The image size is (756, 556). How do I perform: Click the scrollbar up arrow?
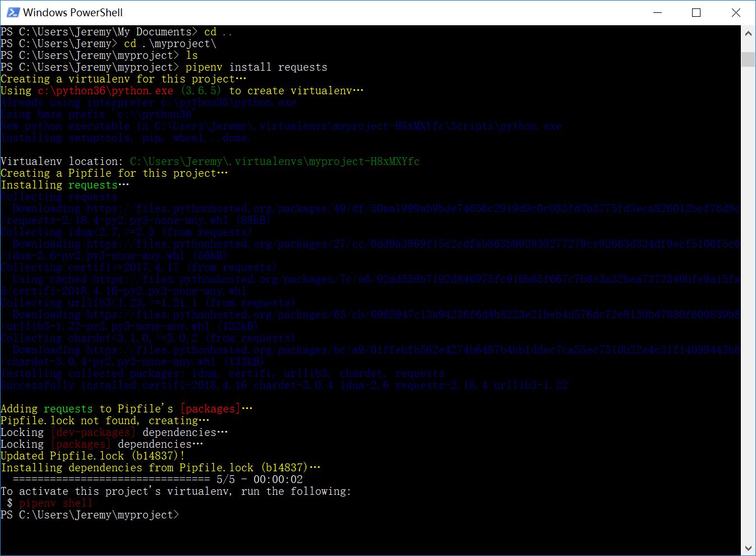click(x=748, y=33)
